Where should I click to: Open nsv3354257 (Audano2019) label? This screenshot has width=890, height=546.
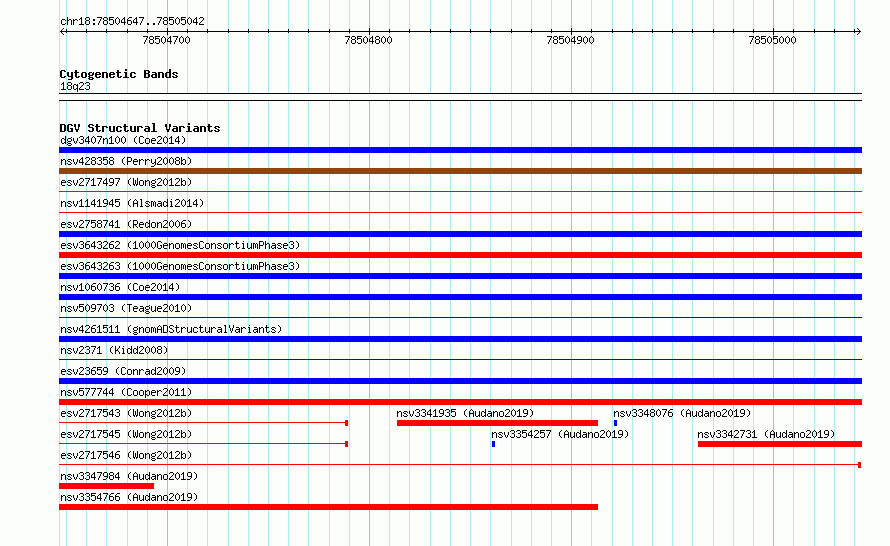(560, 434)
